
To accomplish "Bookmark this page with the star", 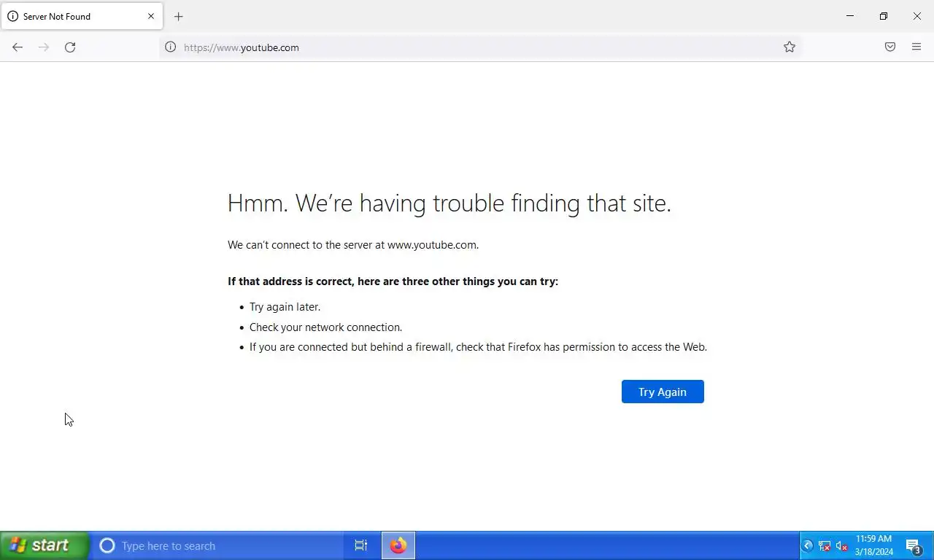I will pos(790,47).
